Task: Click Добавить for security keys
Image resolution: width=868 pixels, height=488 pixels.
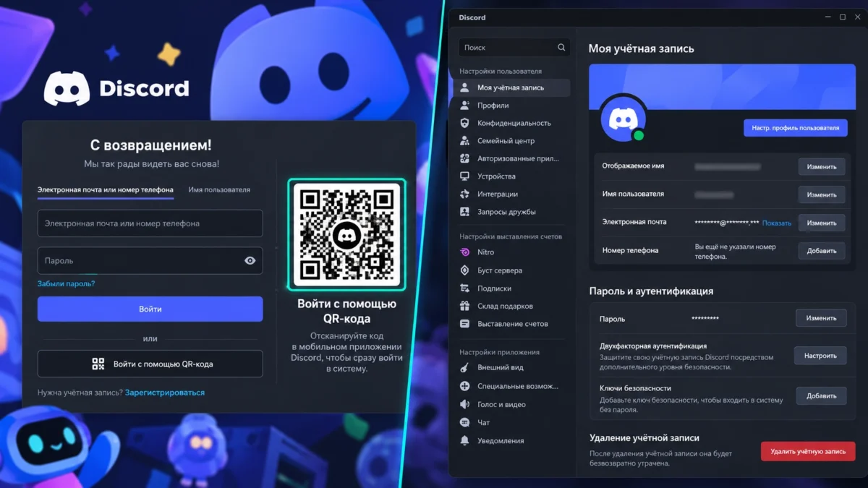Action: pyautogui.click(x=822, y=395)
